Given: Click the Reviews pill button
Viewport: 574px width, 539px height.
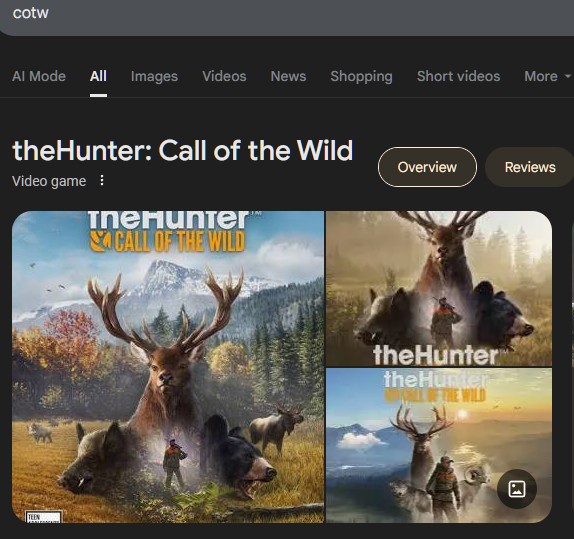Looking at the screenshot, I should (530, 167).
